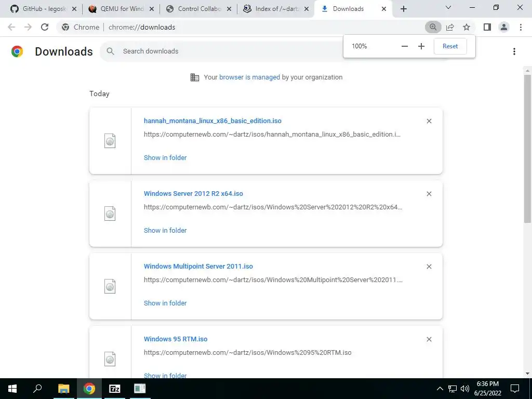Click file icon of hannah_montana_linux iso
This screenshot has width=532, height=399.
110,141
